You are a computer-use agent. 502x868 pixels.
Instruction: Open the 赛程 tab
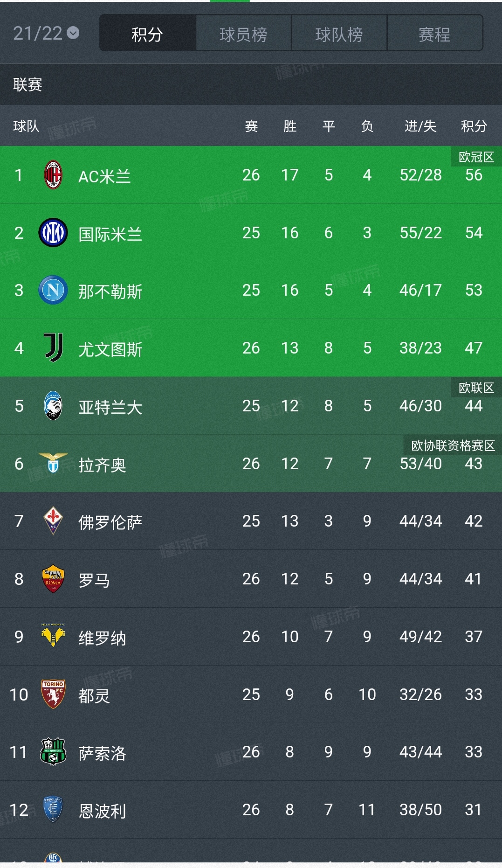pos(434,34)
